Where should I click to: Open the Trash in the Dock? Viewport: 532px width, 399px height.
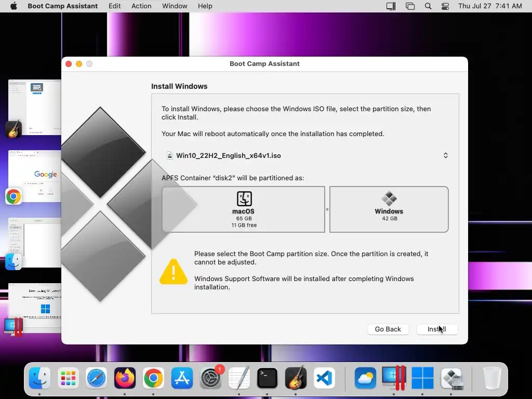(491, 378)
